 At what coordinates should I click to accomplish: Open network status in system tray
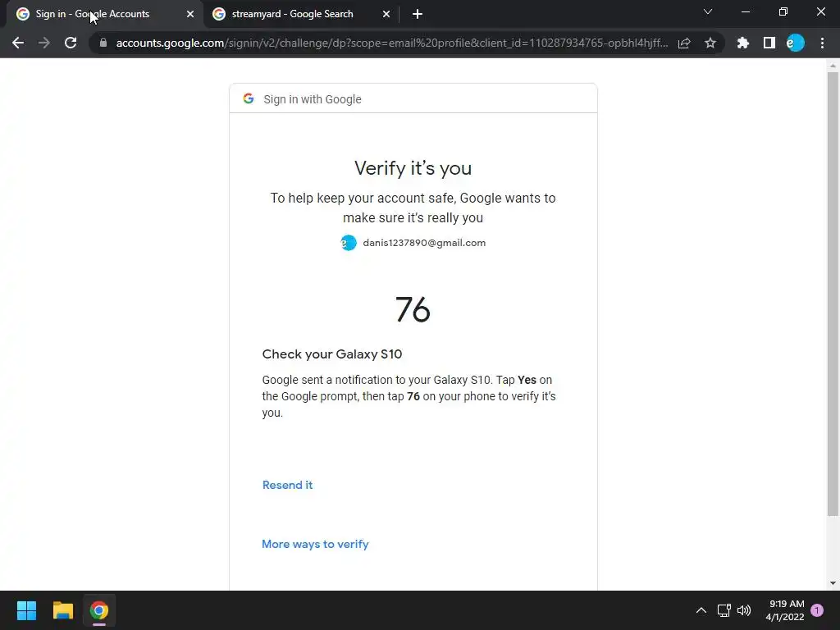[724, 610]
